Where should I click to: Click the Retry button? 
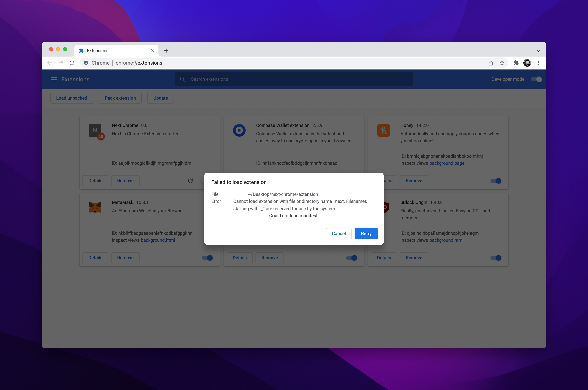click(366, 234)
